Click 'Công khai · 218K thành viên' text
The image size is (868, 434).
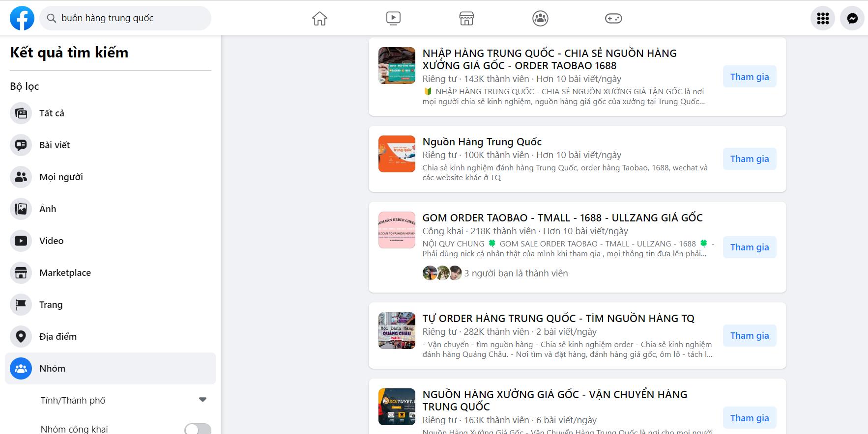(479, 231)
